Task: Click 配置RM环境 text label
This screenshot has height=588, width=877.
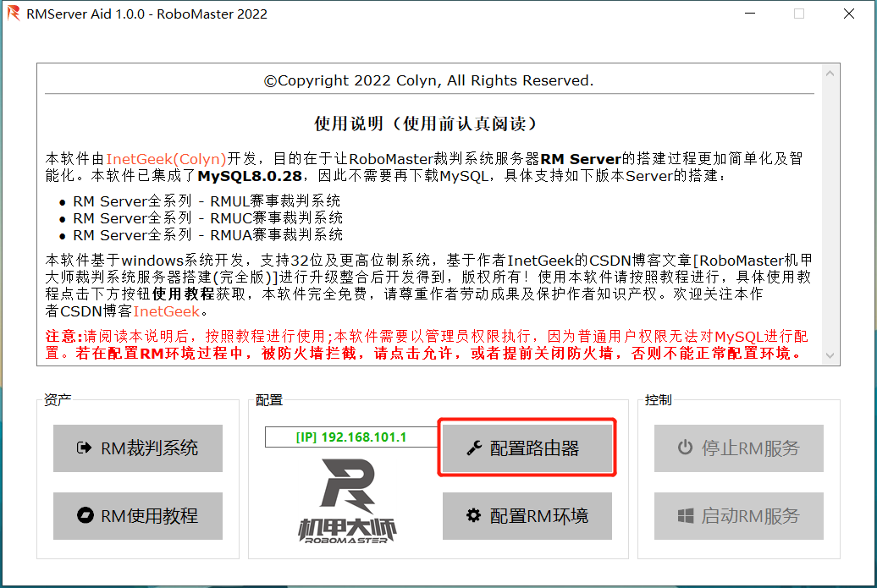Action: (538, 516)
